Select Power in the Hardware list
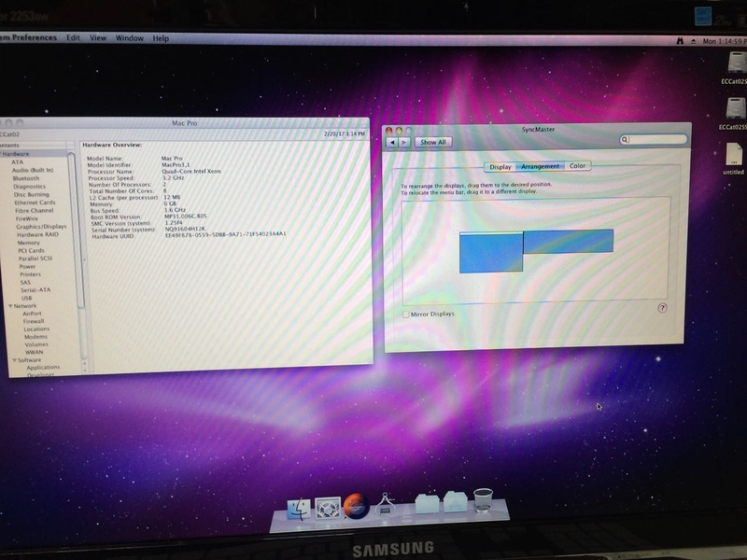747x560 pixels. [x=28, y=266]
